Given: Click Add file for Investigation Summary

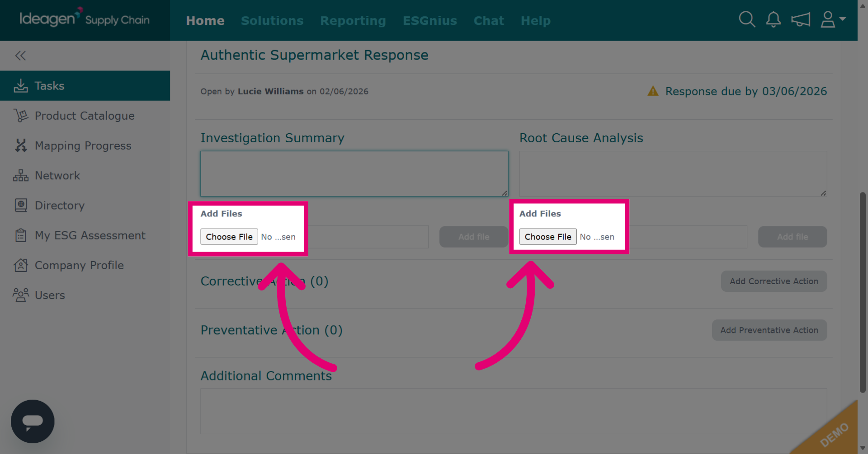Looking at the screenshot, I should (474, 237).
